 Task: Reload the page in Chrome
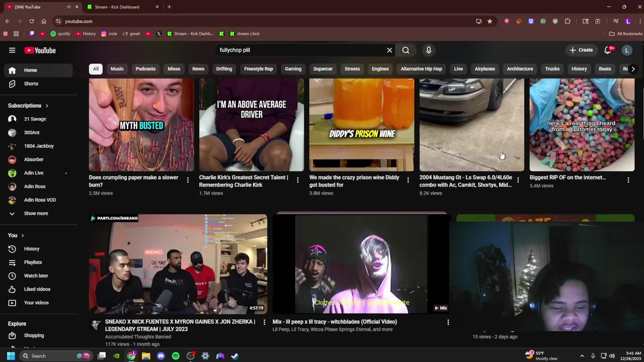(32, 21)
